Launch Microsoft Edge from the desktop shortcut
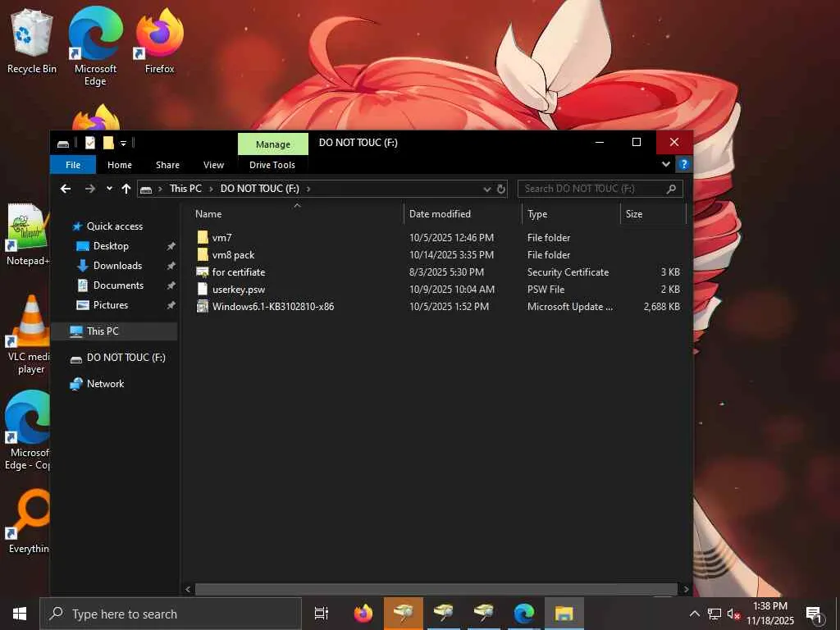This screenshot has height=630, width=840. (95, 46)
